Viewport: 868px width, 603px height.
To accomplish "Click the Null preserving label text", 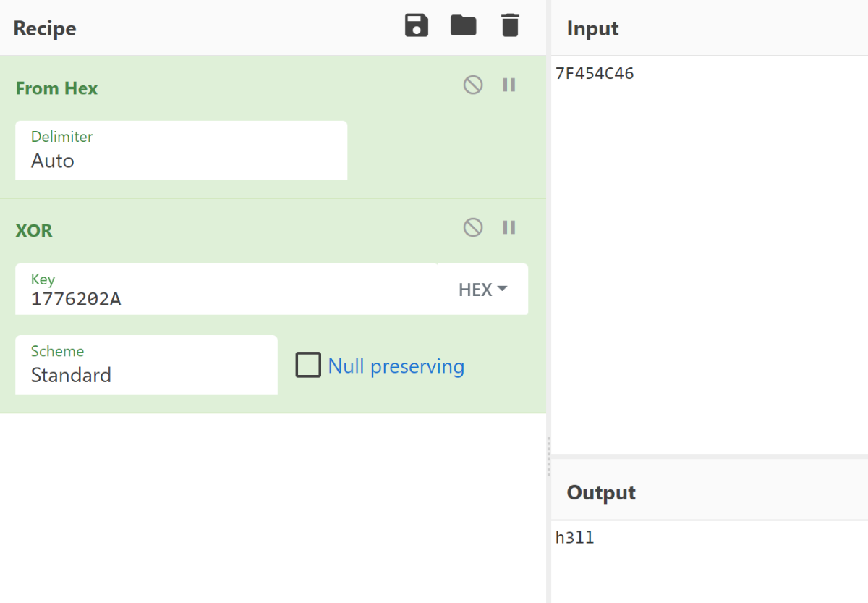I will [396, 366].
